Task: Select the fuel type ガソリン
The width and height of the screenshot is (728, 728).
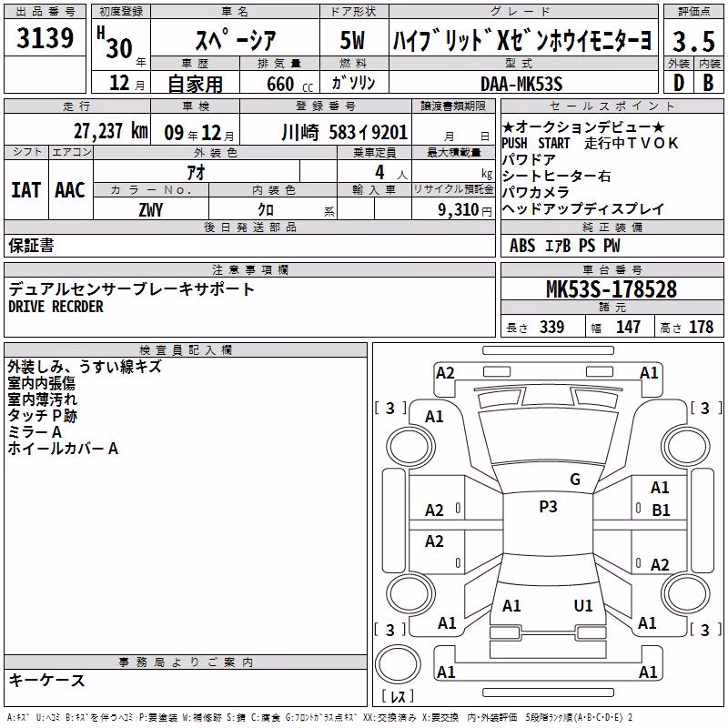Action: point(353,83)
